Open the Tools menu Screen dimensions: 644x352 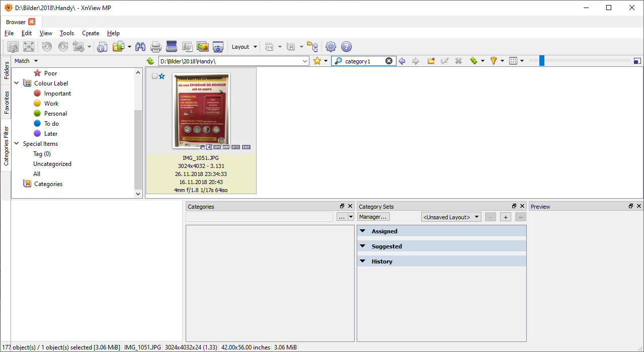click(67, 33)
